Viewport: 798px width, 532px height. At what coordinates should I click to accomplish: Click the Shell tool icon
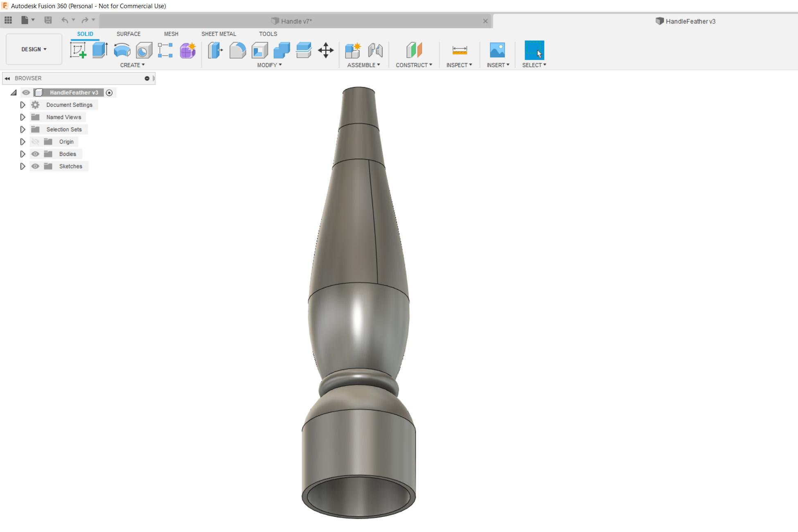[260, 50]
